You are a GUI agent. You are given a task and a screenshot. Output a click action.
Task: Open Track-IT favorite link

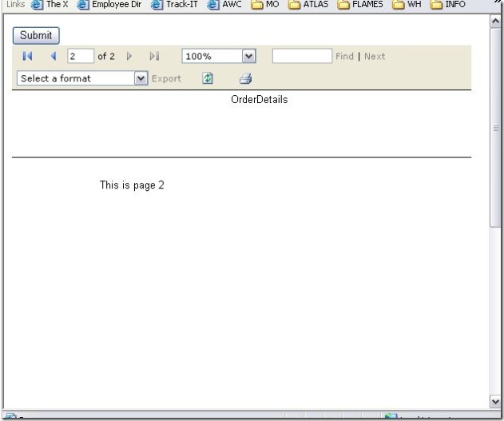point(174,5)
